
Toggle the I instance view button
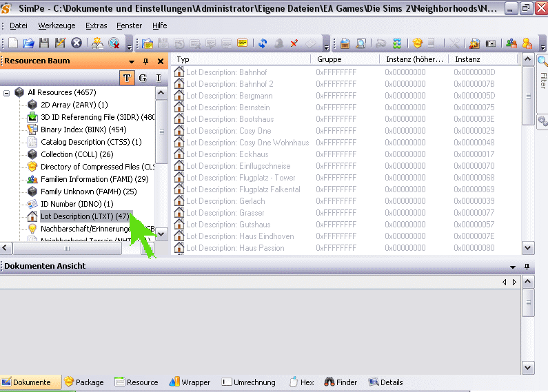pos(159,78)
